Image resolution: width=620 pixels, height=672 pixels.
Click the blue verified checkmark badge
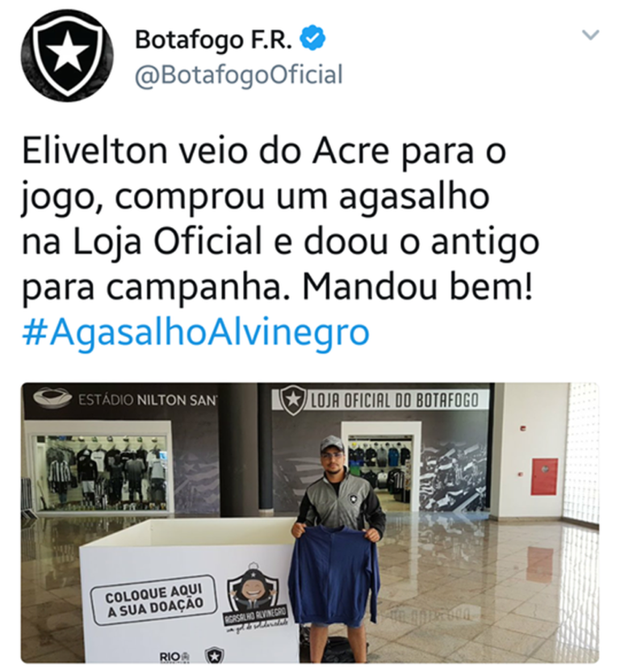312,39
